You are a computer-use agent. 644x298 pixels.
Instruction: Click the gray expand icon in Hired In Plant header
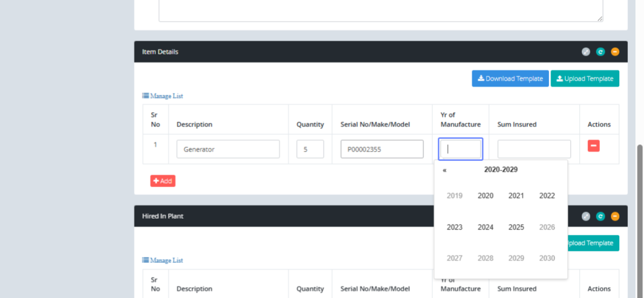click(x=586, y=217)
